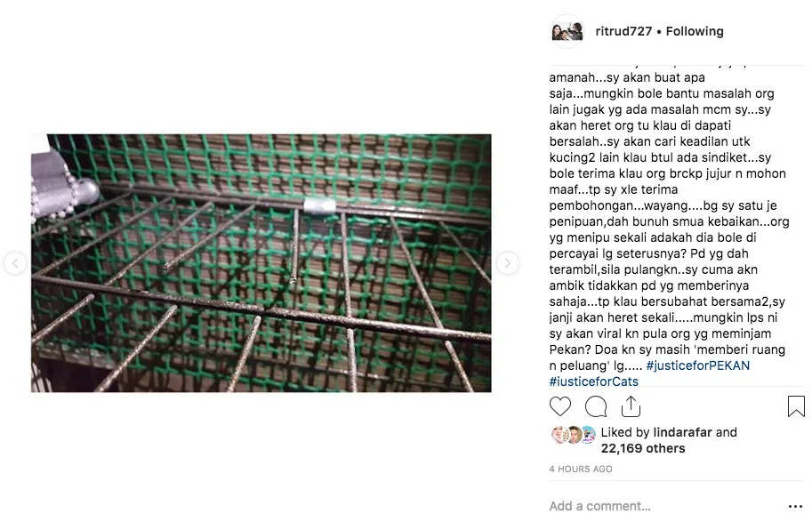This screenshot has width=812, height=522.
Task: Click the liker avatars cluster
Action: point(574,435)
